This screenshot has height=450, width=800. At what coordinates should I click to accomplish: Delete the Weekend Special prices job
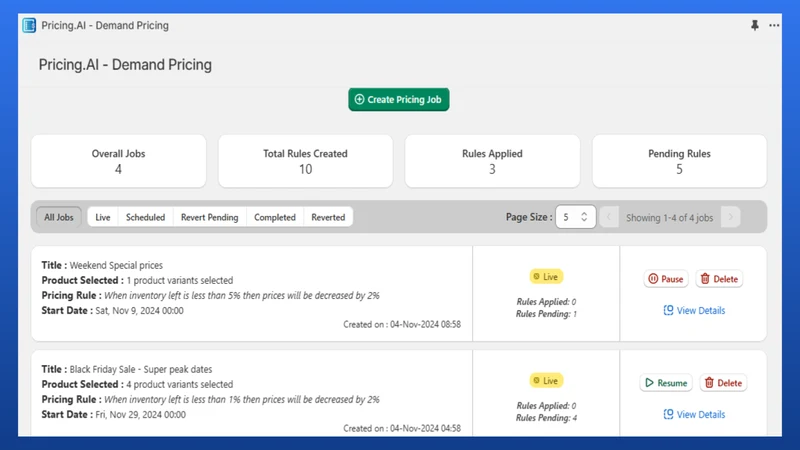click(x=719, y=279)
